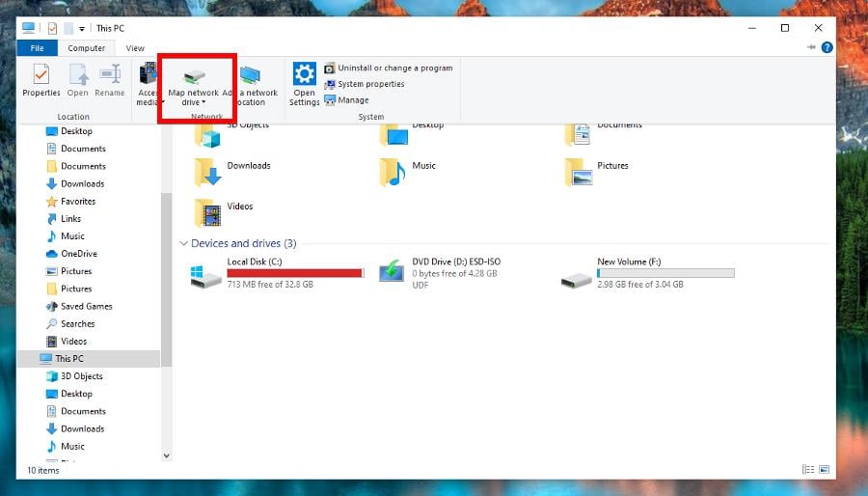The image size is (868, 496).
Task: Click the Map network drive icon
Action: 194,76
